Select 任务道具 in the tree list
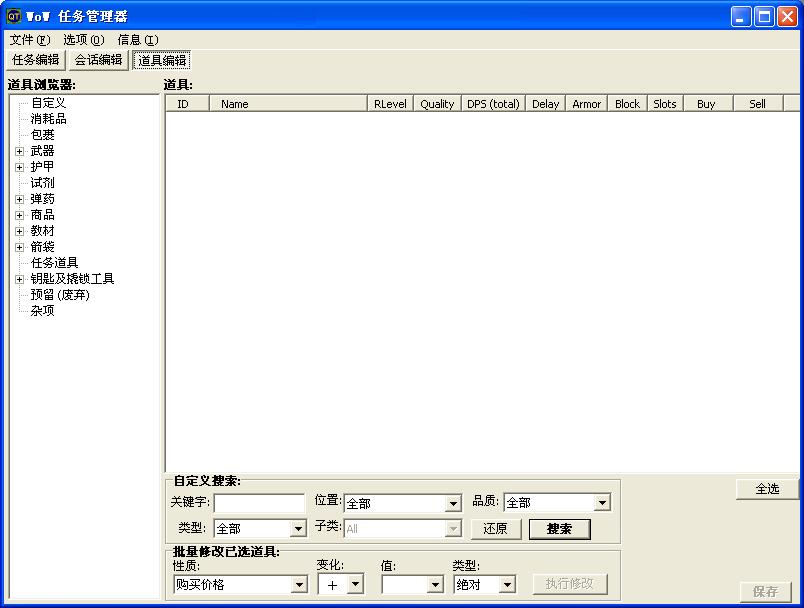Screen dimensions: 804x608 click(54, 263)
